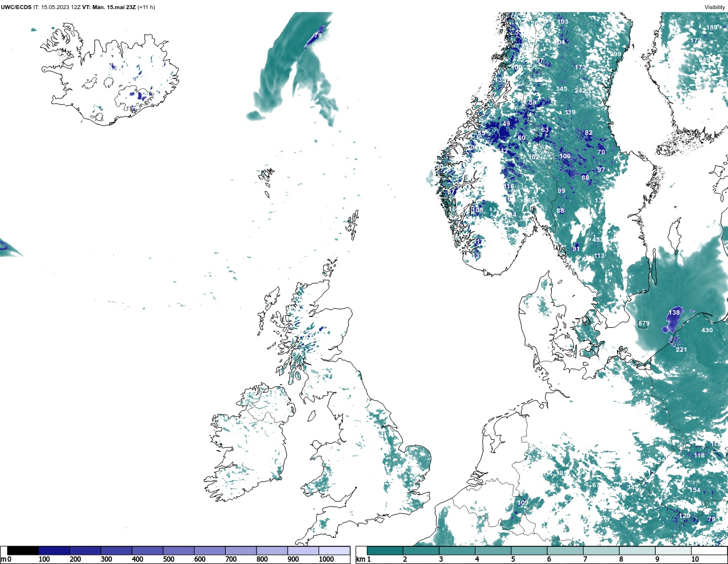Click the '70' visibility value on map
This screenshot has height=564, width=728.
tap(601, 152)
